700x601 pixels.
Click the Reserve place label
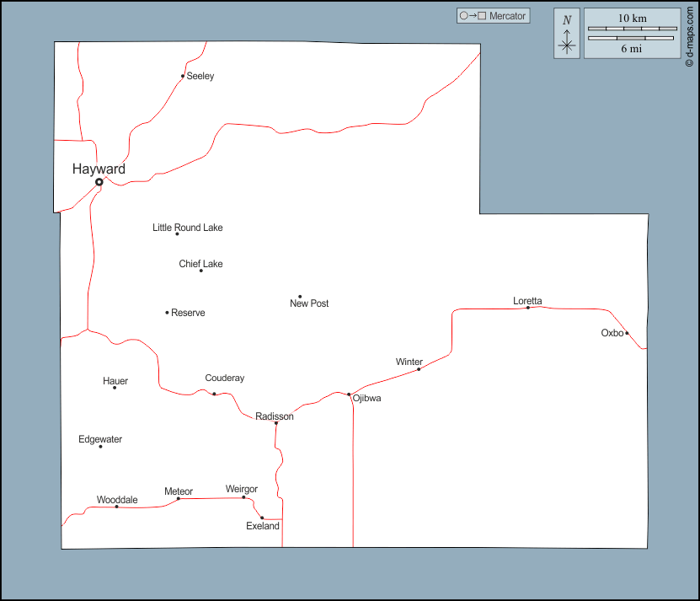tap(188, 313)
